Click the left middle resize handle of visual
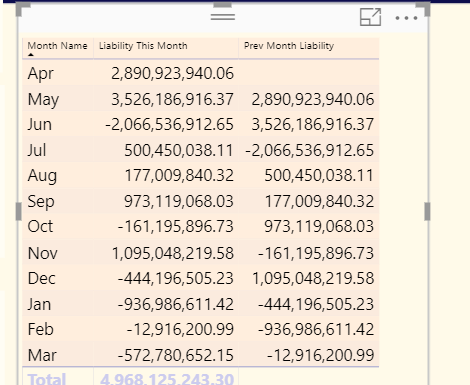This screenshot has width=470, height=385. [19, 211]
